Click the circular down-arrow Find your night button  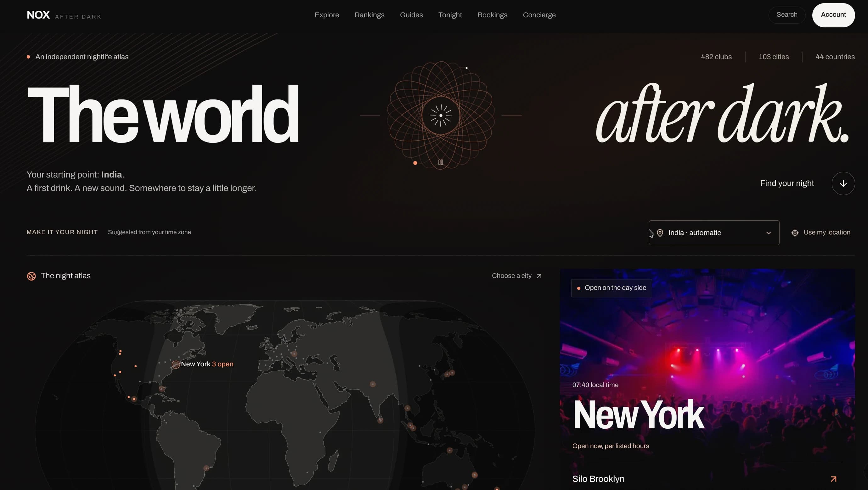(x=843, y=183)
